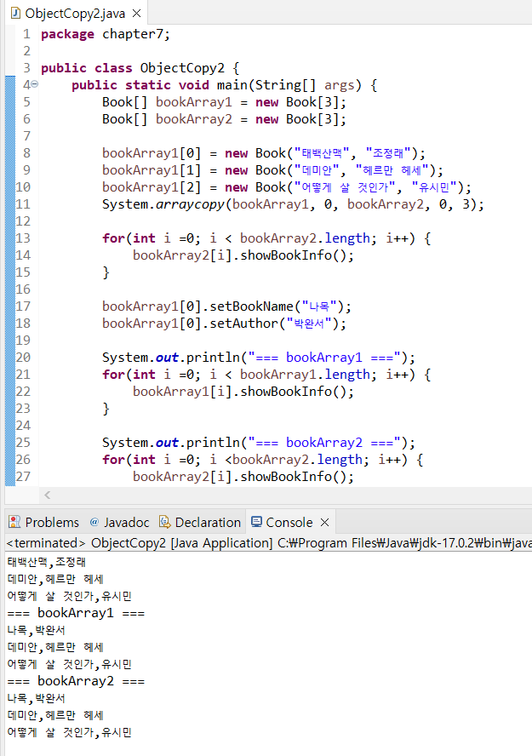Close the Console view
The height and width of the screenshot is (756, 532).
pos(324,523)
